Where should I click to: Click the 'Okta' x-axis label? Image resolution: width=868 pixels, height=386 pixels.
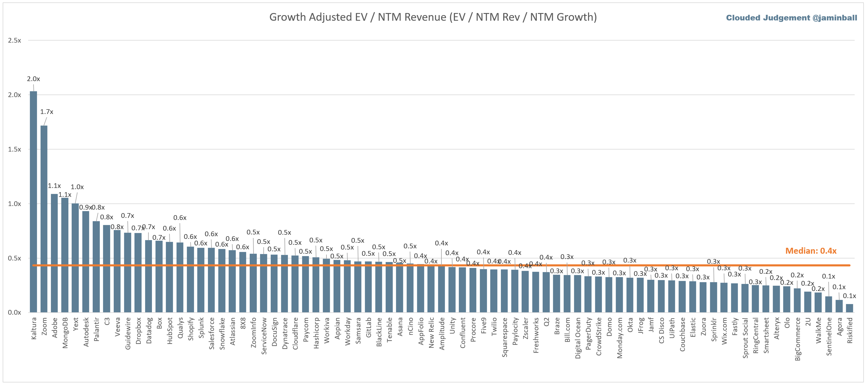coord(630,325)
